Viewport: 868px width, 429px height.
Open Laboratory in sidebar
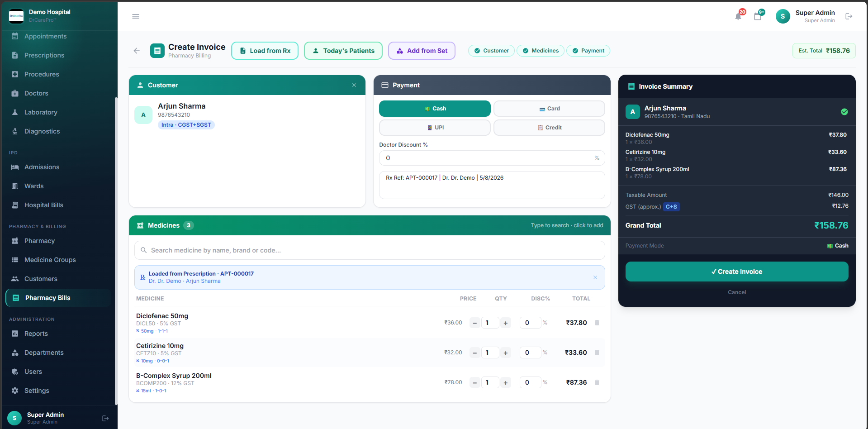coord(58,112)
